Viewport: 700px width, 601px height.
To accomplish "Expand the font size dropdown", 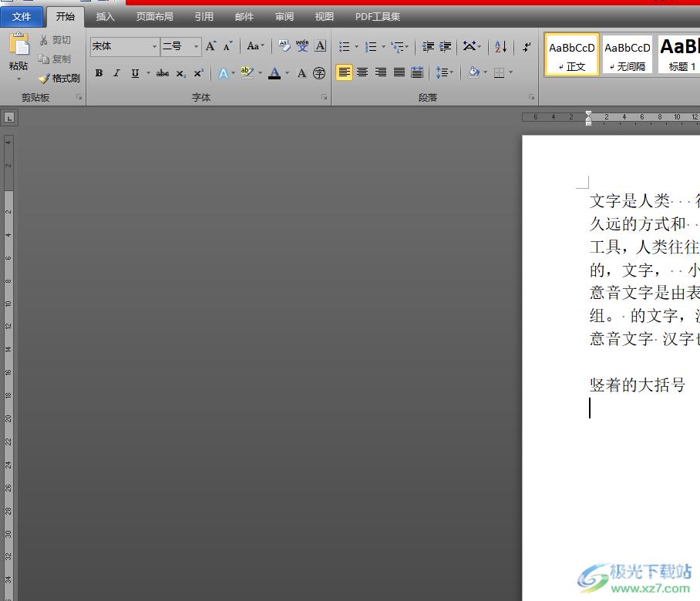I will point(196,46).
